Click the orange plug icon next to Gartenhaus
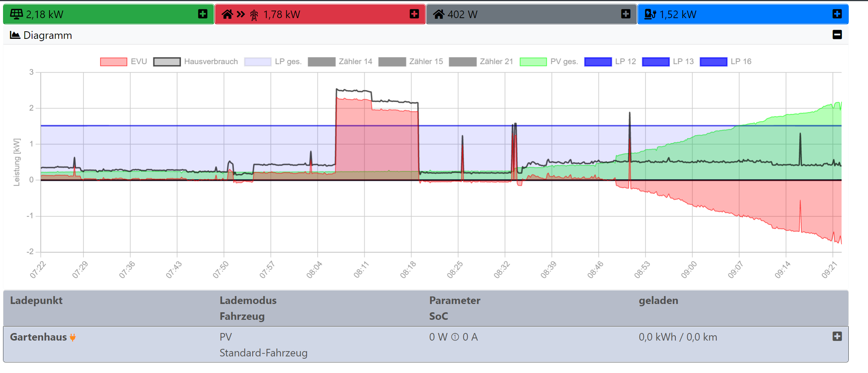This screenshot has width=868, height=373. tap(73, 337)
